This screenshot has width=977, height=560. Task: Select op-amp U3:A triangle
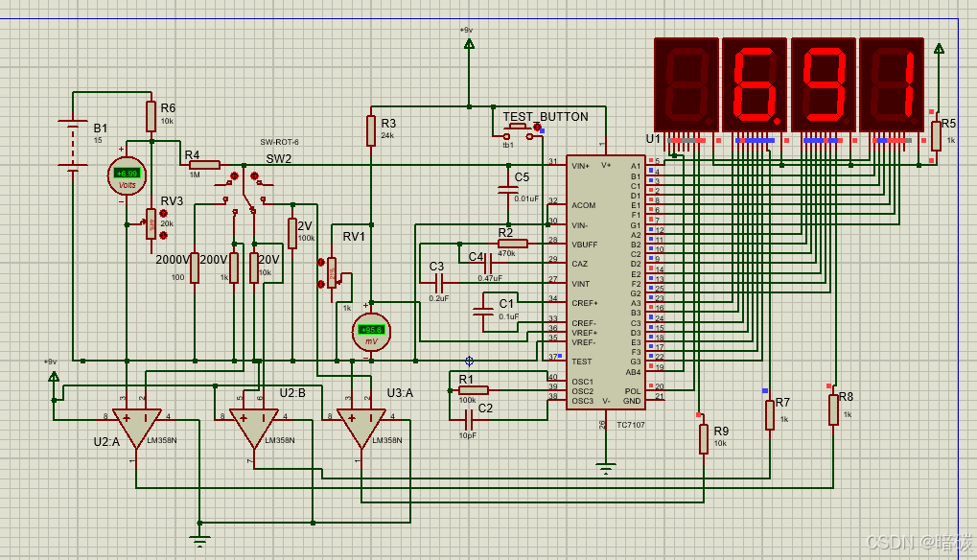pyautogui.click(x=361, y=428)
